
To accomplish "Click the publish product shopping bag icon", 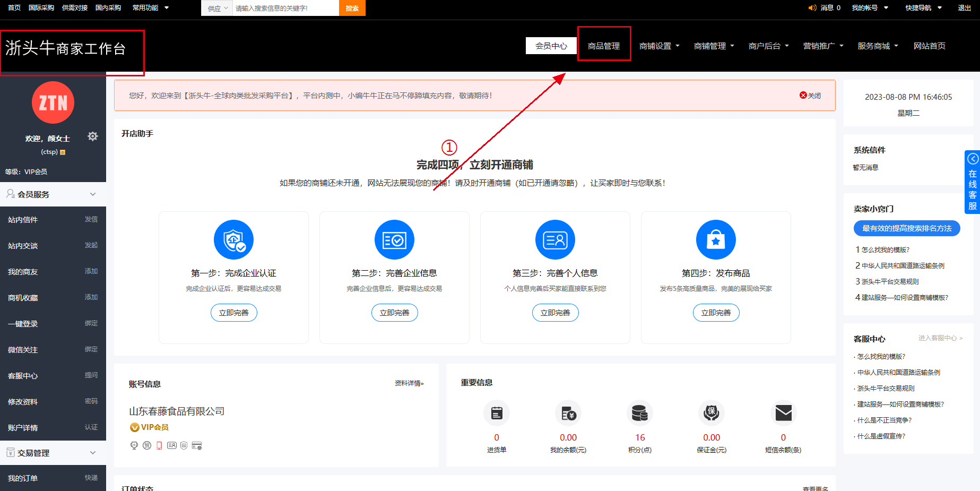I will 716,240.
